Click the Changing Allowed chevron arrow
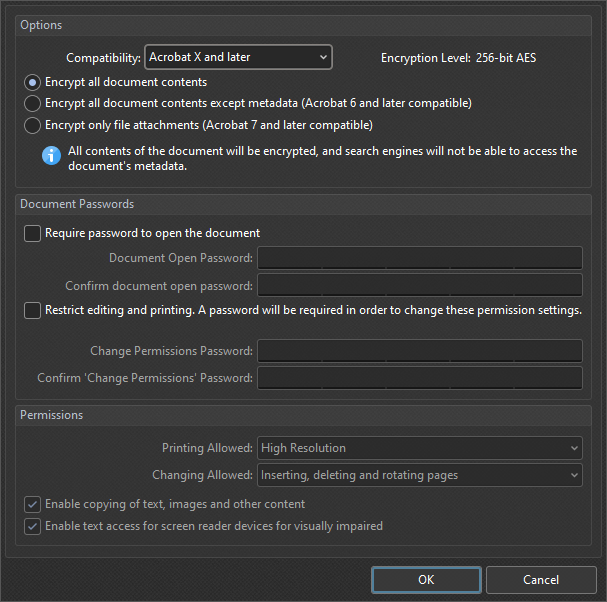 pyautogui.click(x=574, y=475)
